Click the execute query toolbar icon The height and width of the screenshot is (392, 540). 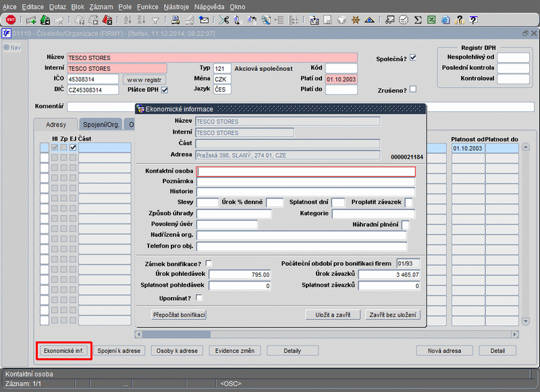93,20
